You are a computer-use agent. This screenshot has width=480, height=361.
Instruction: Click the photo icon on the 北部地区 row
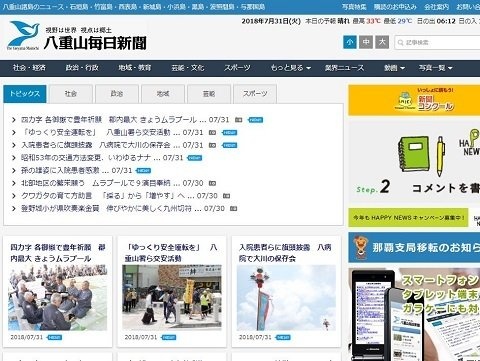pyautogui.click(x=212, y=183)
